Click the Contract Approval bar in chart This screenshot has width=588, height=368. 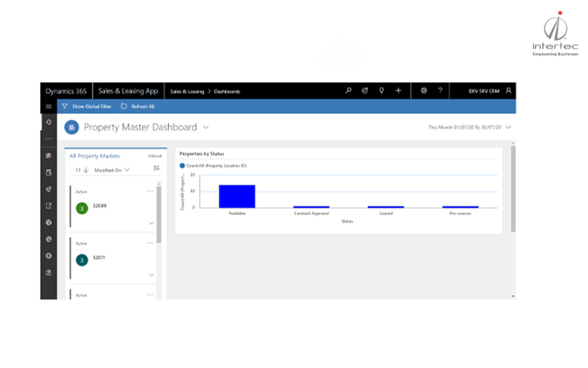[311, 207]
